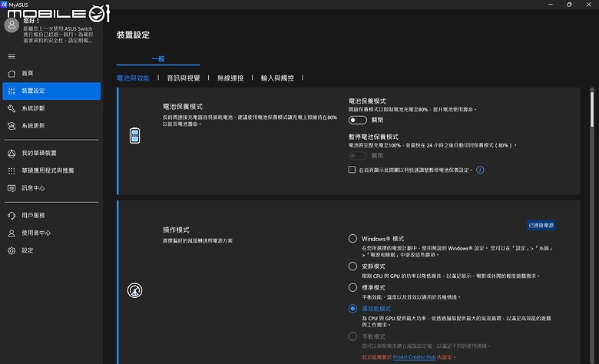
Task: Open the 我的華碩裝置 icon
Action: tap(12, 154)
